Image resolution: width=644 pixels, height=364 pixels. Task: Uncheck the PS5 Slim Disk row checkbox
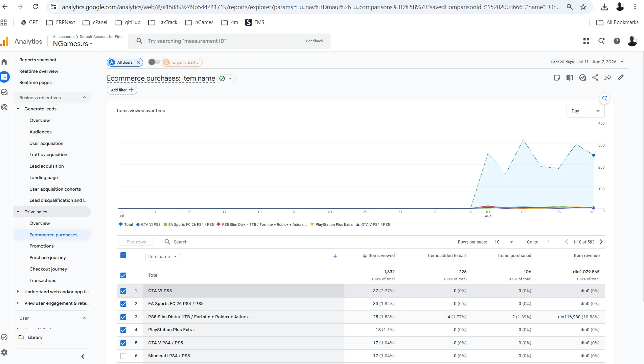123,317
